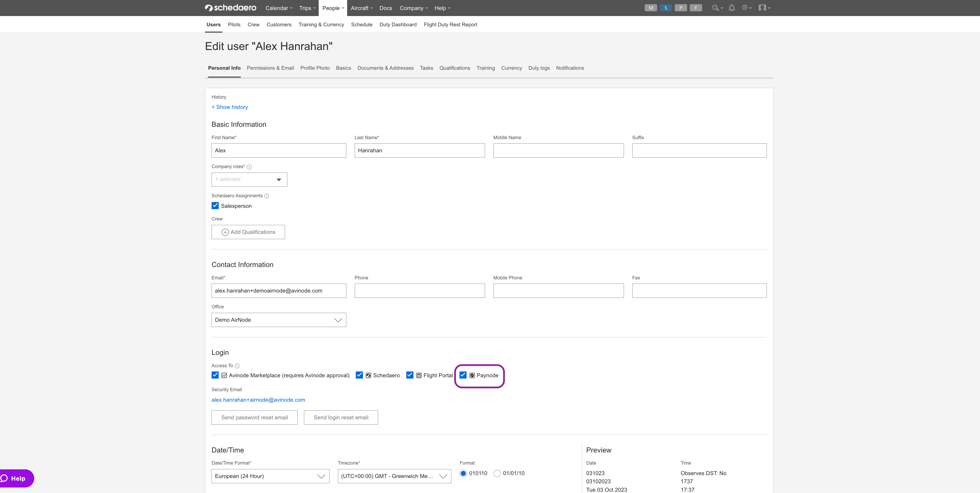The height and width of the screenshot is (493, 980).
Task: Open the Help menu in top bar
Action: pos(442,8)
